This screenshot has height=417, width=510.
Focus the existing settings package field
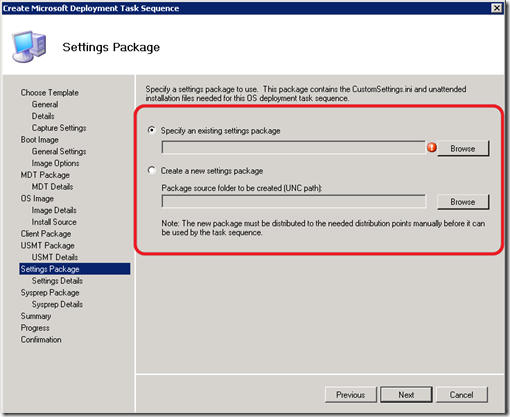coord(293,147)
